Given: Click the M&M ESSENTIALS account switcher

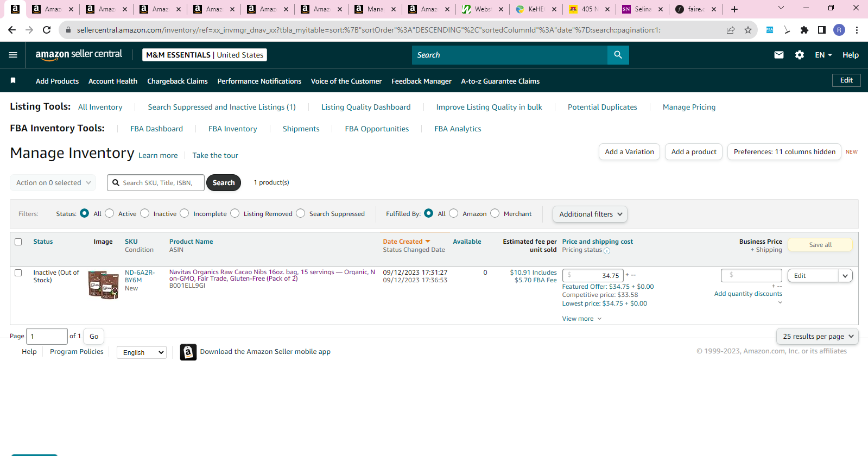Looking at the screenshot, I should tap(205, 55).
